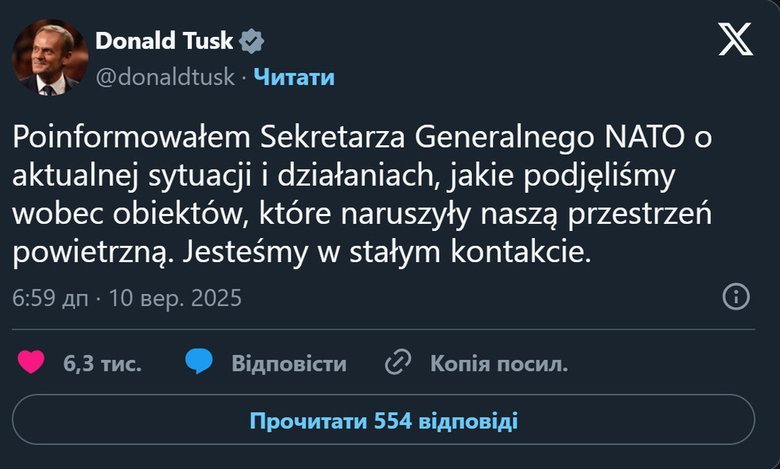The image size is (780, 469).
Task: Open the Donald Tusk display name
Action: [164, 41]
